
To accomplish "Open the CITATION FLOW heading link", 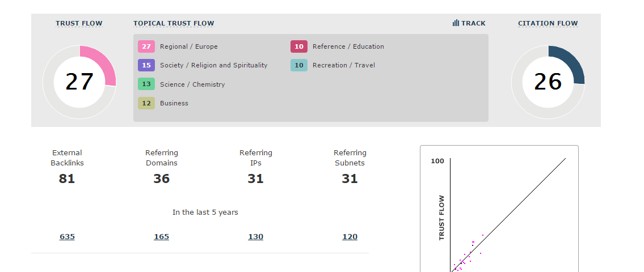I will tap(548, 23).
